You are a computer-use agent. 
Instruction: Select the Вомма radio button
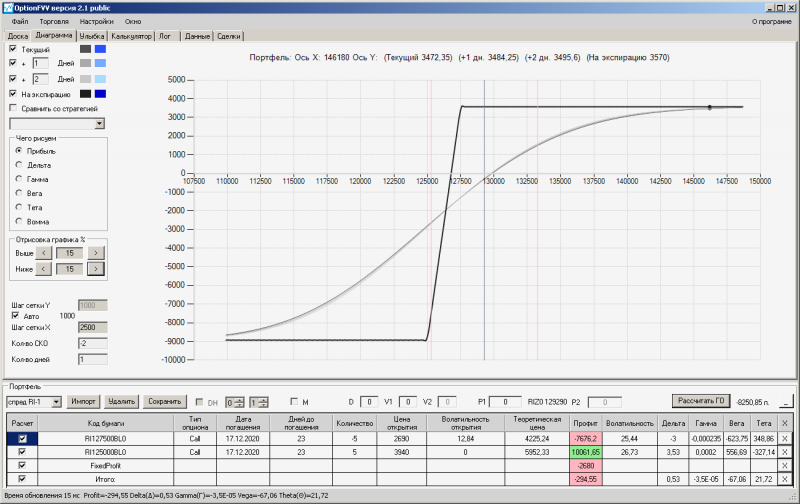click(19, 221)
